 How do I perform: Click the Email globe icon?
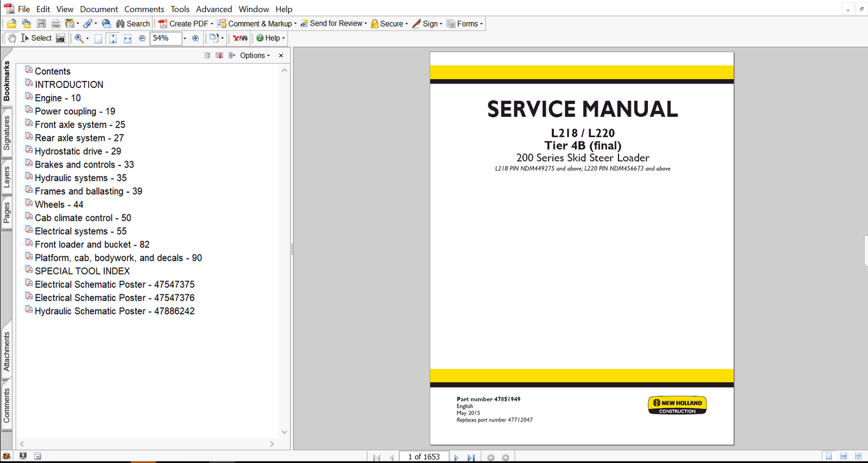pos(106,23)
